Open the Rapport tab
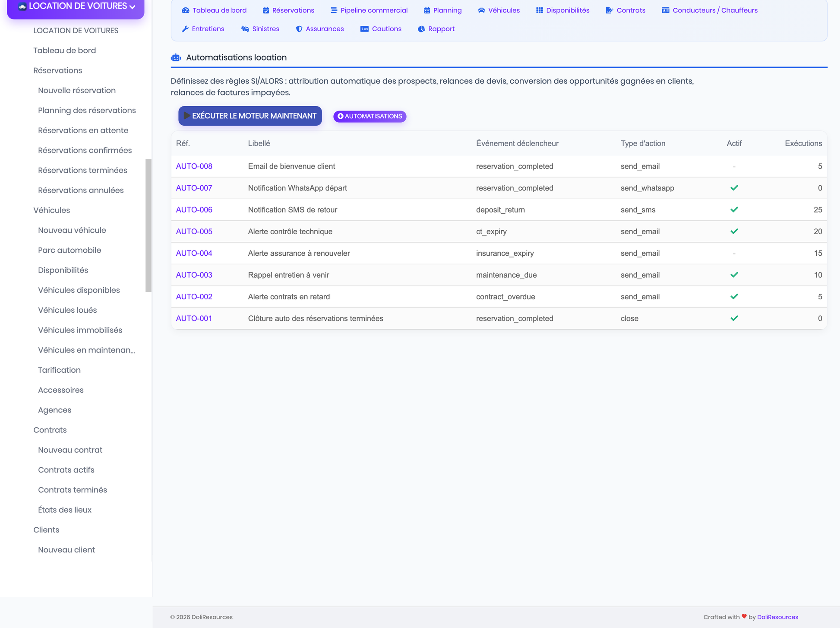 (x=436, y=29)
